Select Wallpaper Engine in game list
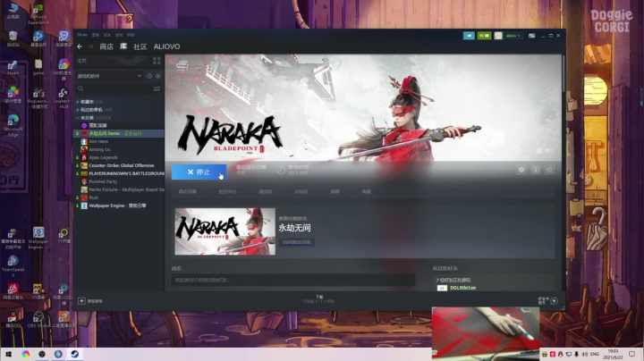Viewport: 644px width, 361px height. (x=119, y=206)
